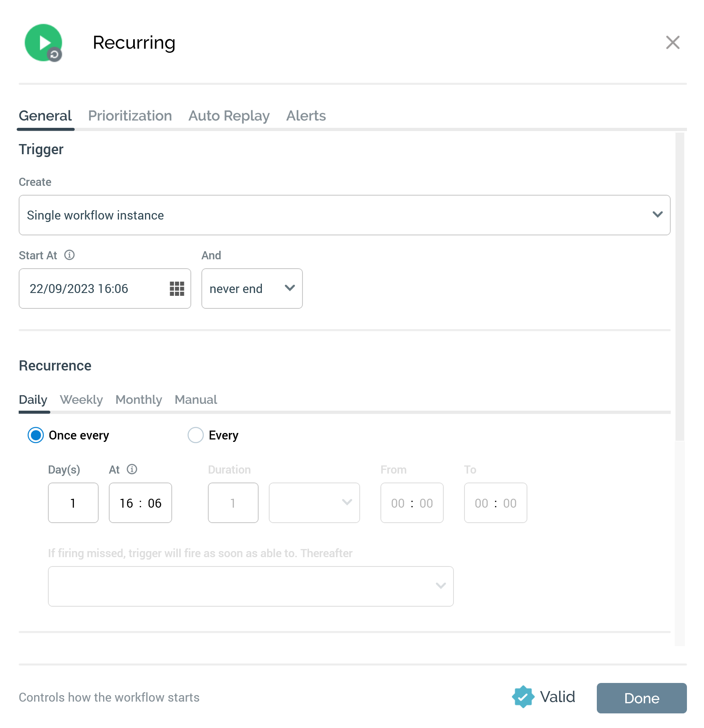Go to the Alerts tab
The image size is (704, 728).
click(x=306, y=116)
